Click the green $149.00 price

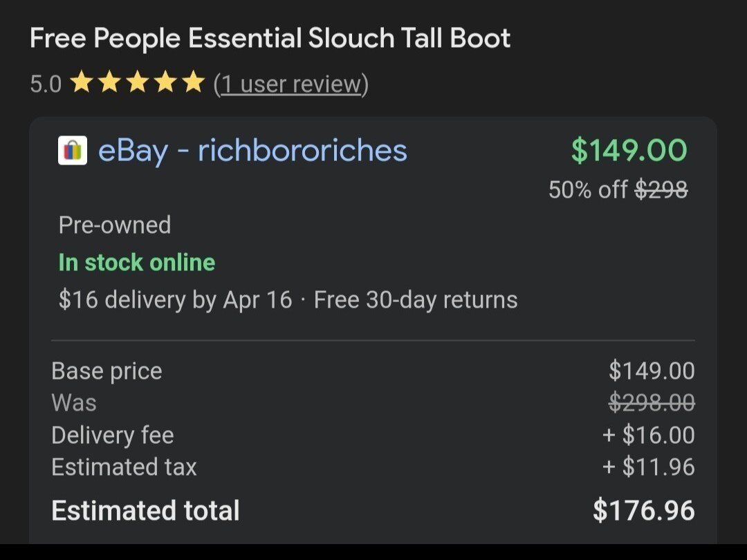[x=629, y=150]
